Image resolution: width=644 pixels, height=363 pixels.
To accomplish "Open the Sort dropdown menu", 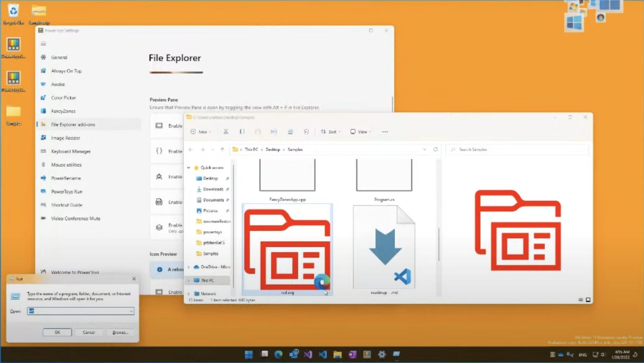I will coord(330,132).
